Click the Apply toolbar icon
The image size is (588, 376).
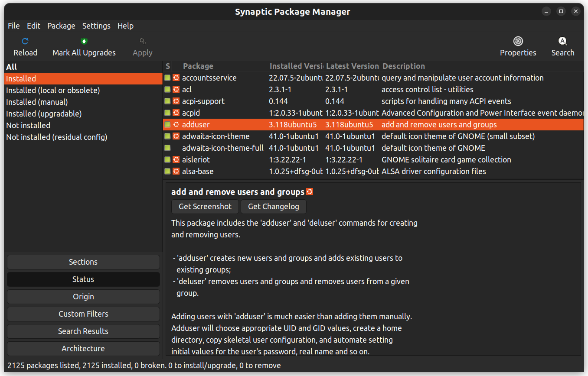coord(142,42)
